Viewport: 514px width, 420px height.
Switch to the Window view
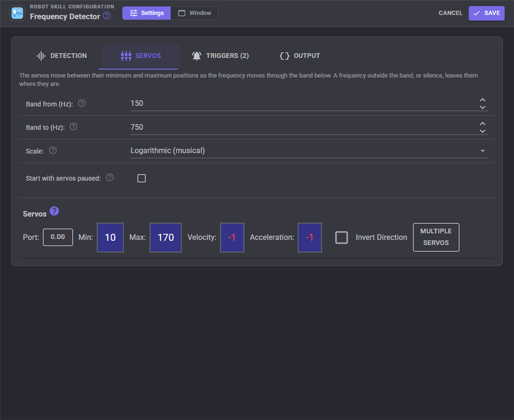point(194,13)
